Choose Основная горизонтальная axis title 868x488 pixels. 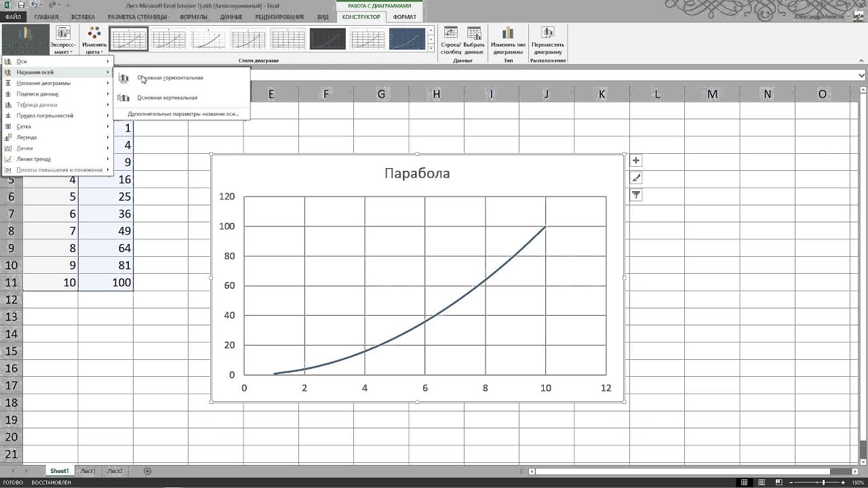click(181, 78)
